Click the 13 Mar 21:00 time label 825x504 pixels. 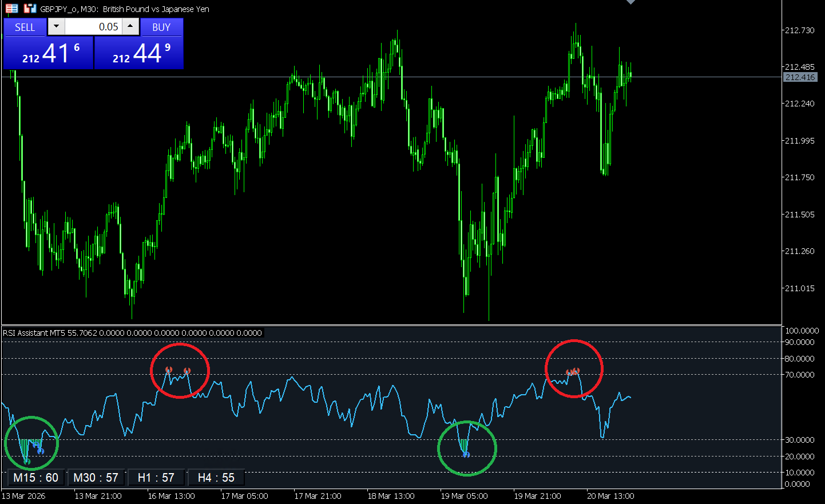click(x=98, y=496)
